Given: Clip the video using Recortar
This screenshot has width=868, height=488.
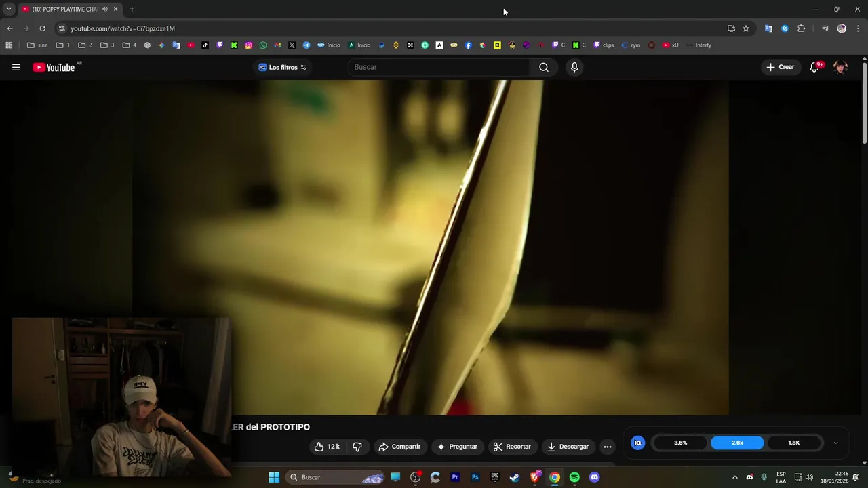Looking at the screenshot, I should pos(512,447).
